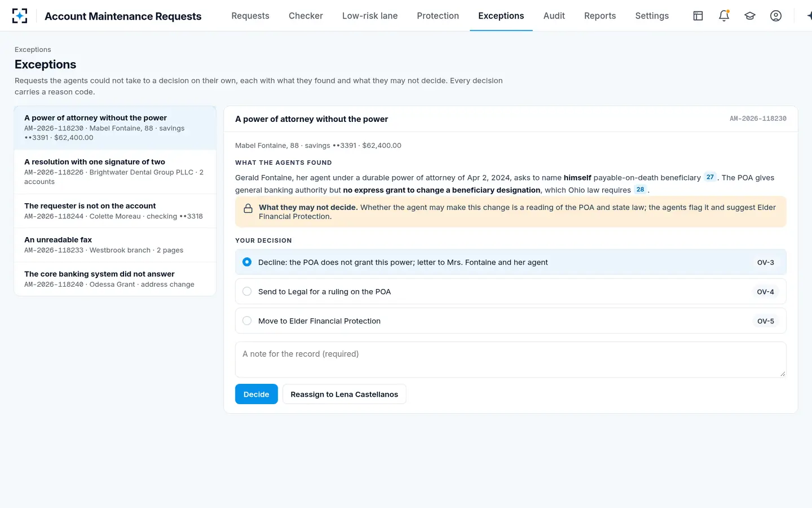Click the OV-4 reason code badge

click(766, 292)
